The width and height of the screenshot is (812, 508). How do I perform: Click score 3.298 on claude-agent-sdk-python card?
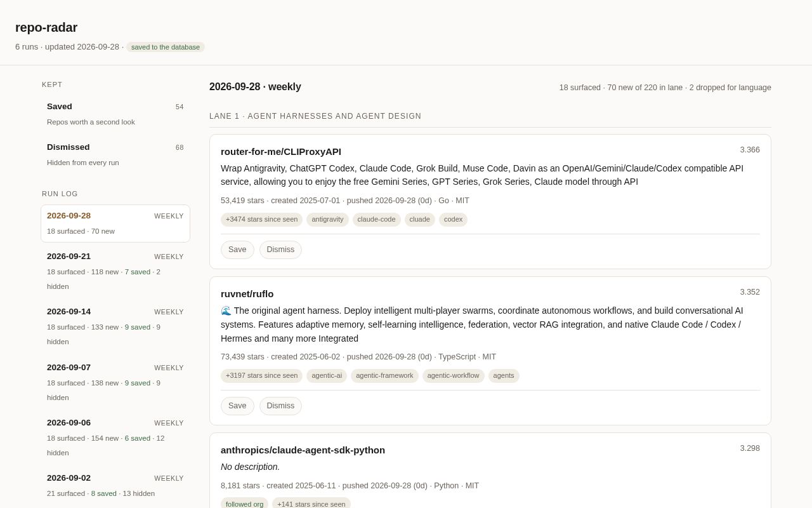pyautogui.click(x=750, y=448)
